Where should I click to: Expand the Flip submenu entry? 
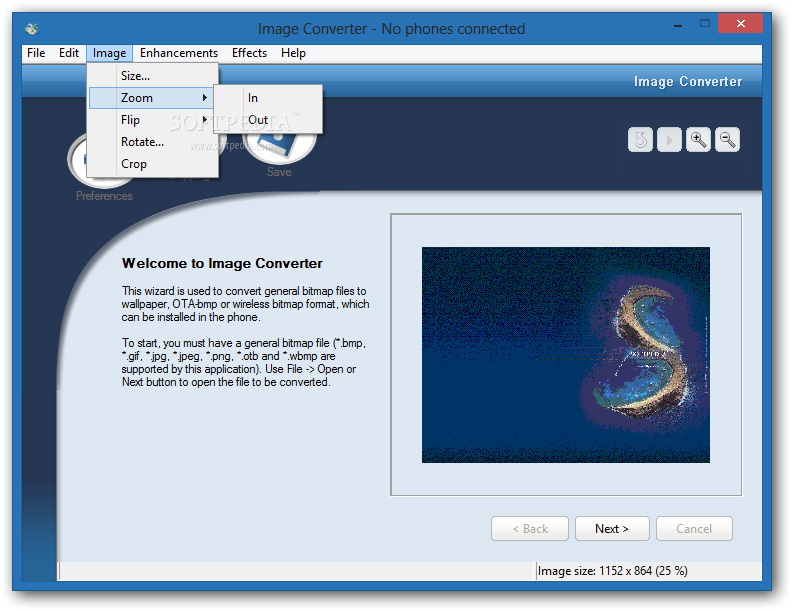(x=151, y=120)
